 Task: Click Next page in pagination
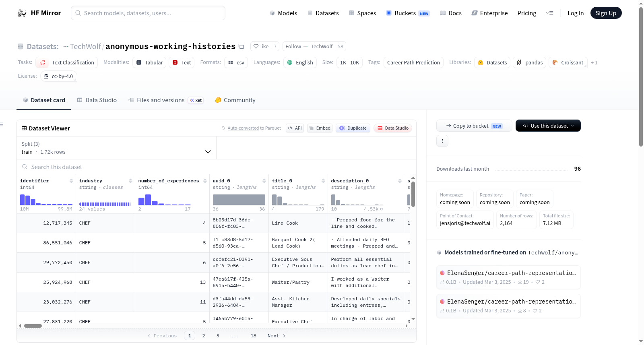tap(277, 336)
